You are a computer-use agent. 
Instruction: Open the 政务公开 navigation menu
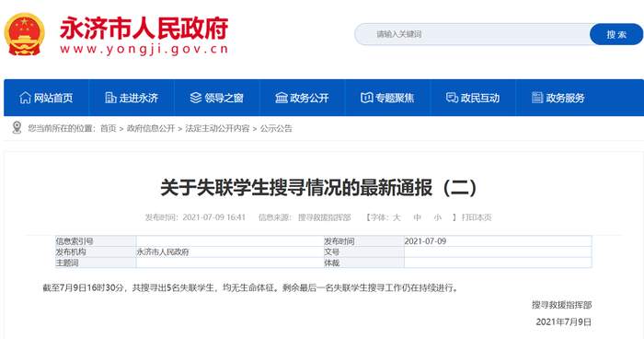[303, 98]
